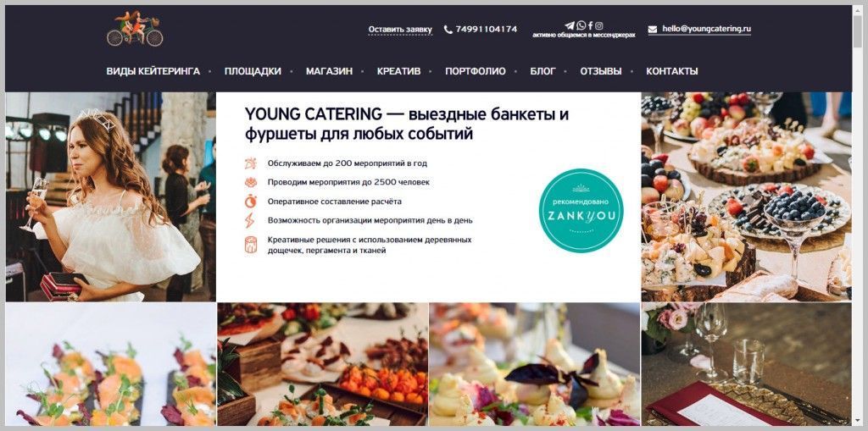Open the Instagram icon in header
This screenshot has height=431, width=868.
tap(599, 25)
